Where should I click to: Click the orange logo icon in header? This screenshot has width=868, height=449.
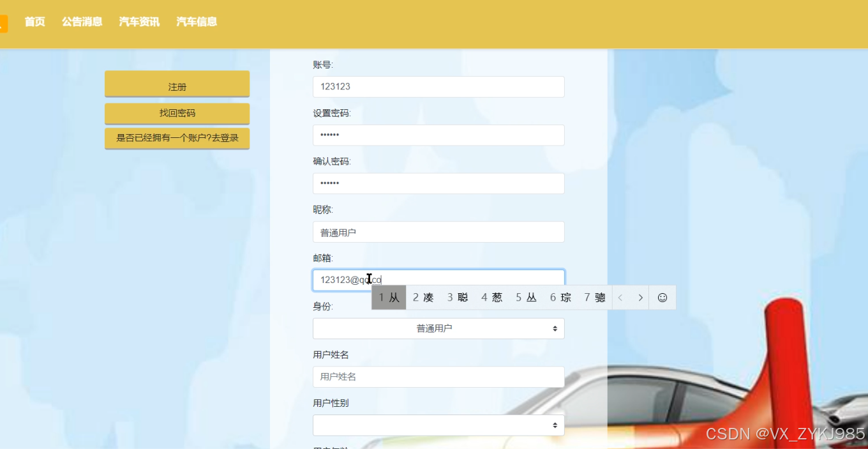[x=3, y=24]
